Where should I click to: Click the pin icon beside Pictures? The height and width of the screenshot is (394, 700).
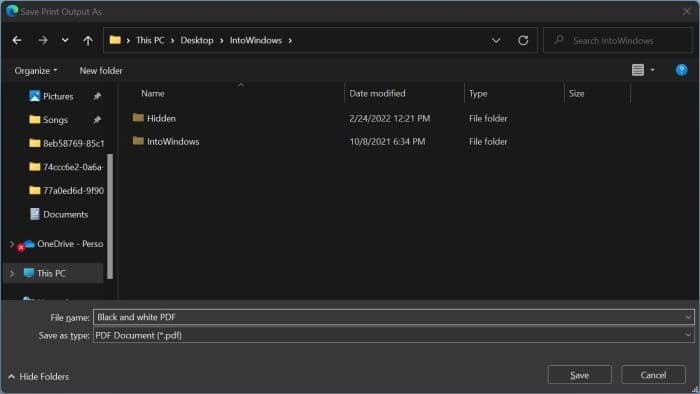click(x=97, y=96)
